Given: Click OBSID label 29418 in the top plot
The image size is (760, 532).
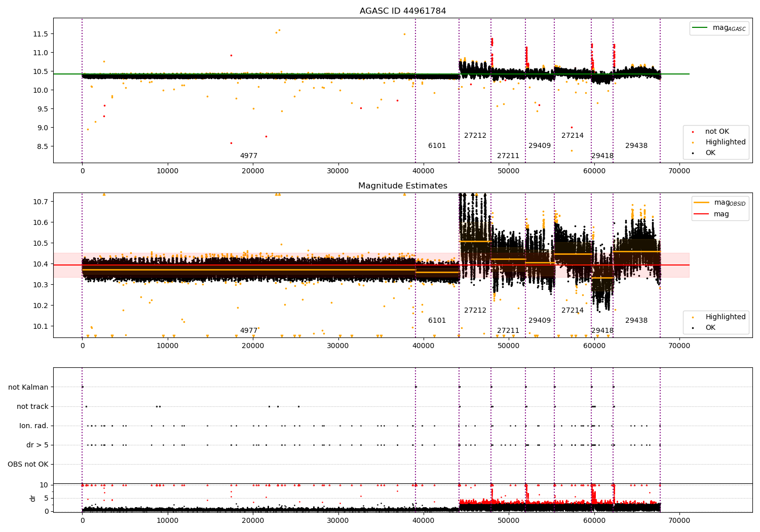Looking at the screenshot, I should pos(602,156).
